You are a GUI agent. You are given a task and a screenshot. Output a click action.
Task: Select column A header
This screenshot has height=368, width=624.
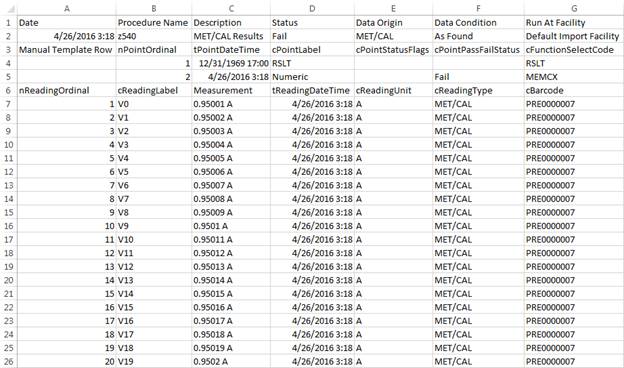pos(67,8)
